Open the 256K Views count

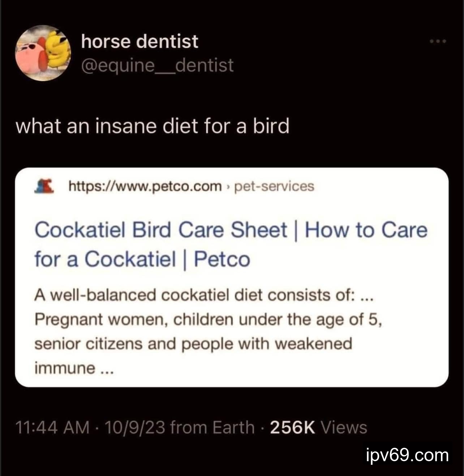(318, 427)
